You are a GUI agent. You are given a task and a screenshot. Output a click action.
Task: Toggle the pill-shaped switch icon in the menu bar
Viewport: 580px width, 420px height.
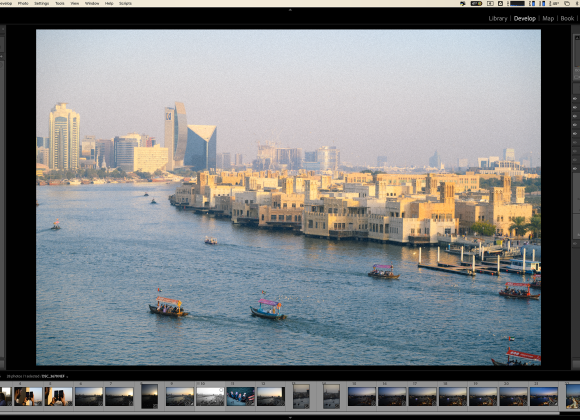(476, 3)
